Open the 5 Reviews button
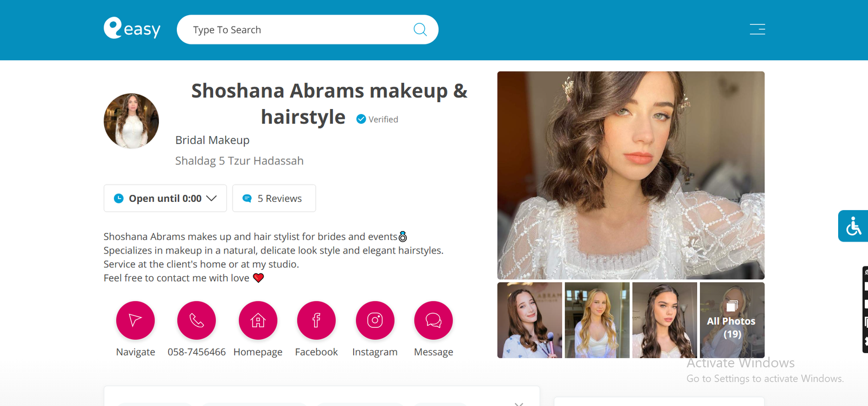The height and width of the screenshot is (406, 868). 274,198
